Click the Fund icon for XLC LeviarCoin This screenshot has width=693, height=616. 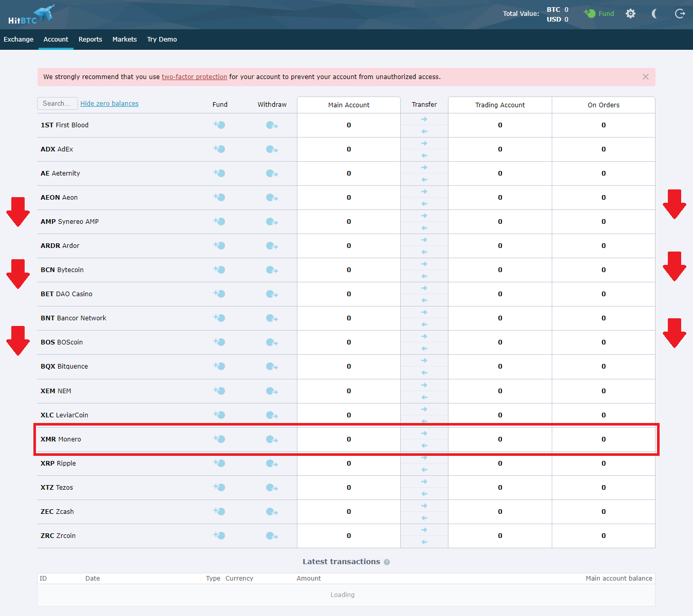219,415
